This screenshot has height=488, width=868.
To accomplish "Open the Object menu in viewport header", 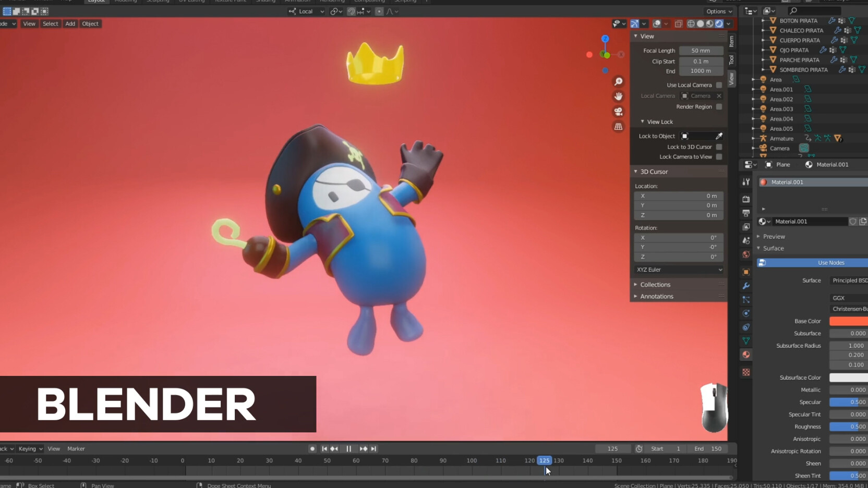I will [90, 23].
